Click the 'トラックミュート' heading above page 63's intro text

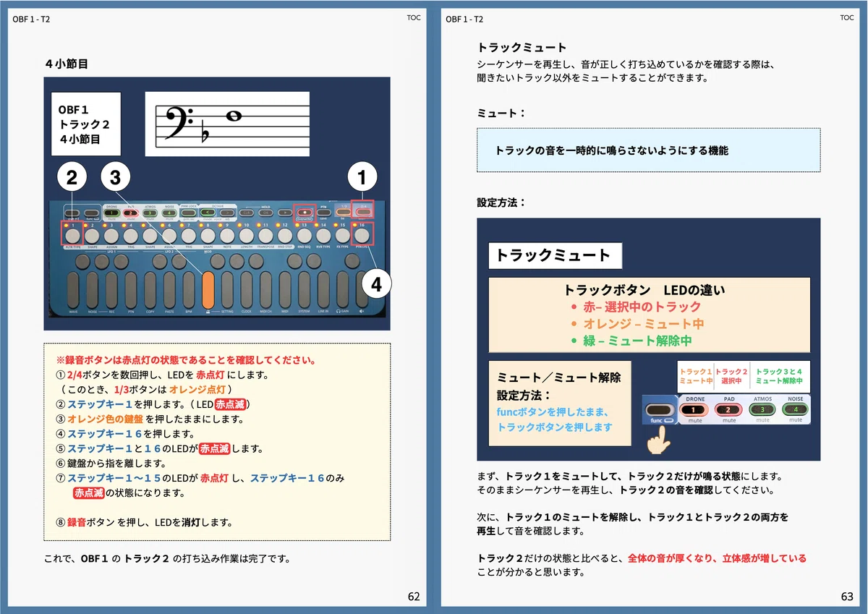(522, 48)
